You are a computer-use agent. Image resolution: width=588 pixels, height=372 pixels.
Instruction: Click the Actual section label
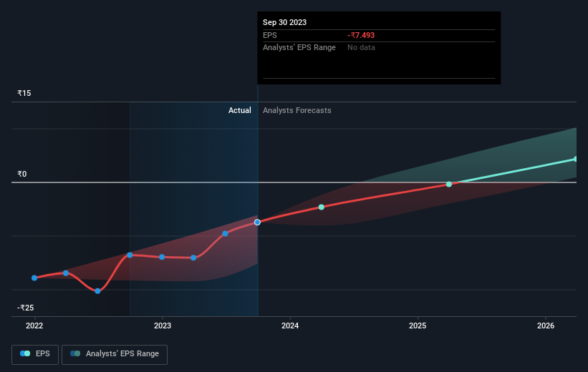(x=240, y=110)
